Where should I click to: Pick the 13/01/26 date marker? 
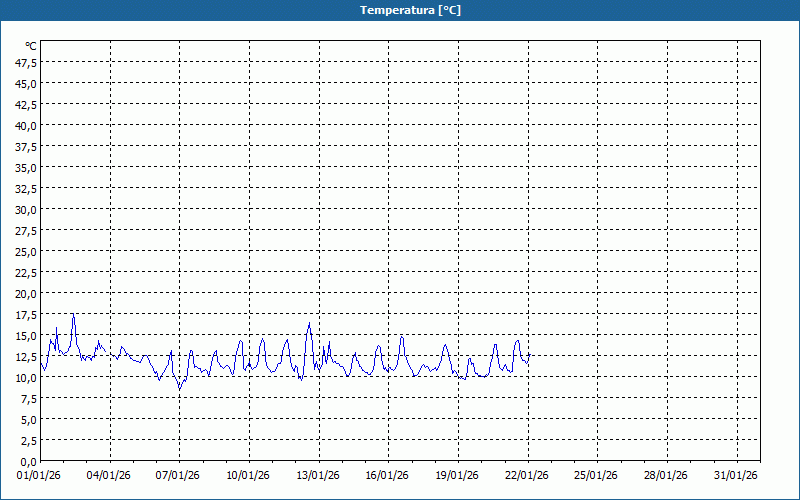pyautogui.click(x=319, y=475)
